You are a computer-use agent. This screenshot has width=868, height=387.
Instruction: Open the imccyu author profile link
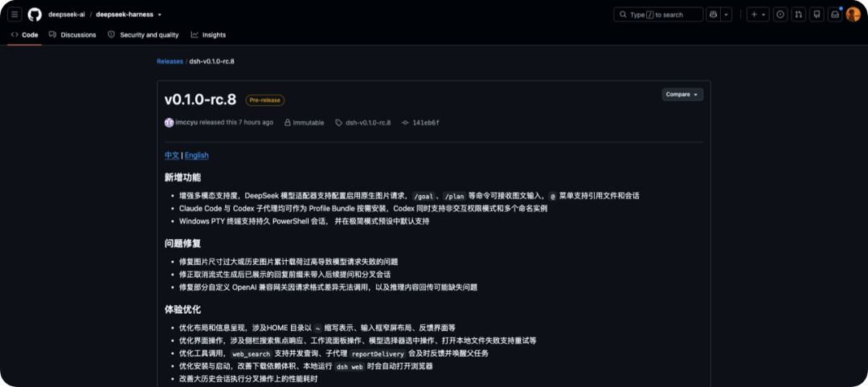(186, 123)
